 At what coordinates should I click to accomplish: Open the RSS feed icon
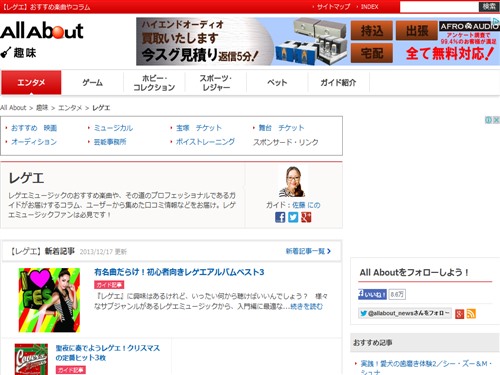pos(471,314)
